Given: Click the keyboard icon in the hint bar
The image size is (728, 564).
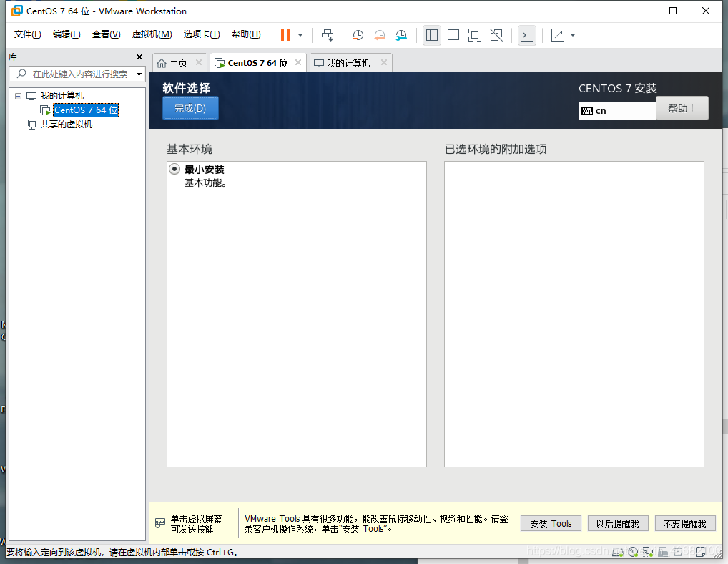Looking at the screenshot, I should coord(159,523).
